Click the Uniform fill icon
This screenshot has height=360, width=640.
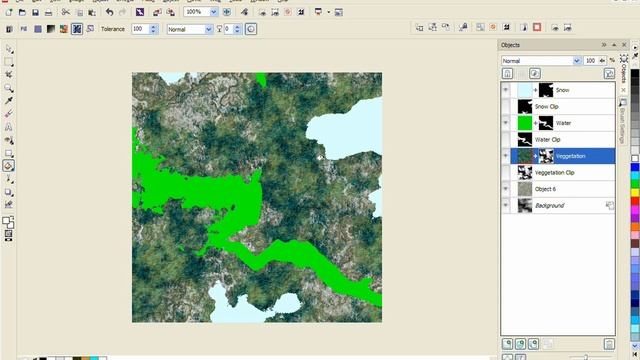[x=38, y=29]
